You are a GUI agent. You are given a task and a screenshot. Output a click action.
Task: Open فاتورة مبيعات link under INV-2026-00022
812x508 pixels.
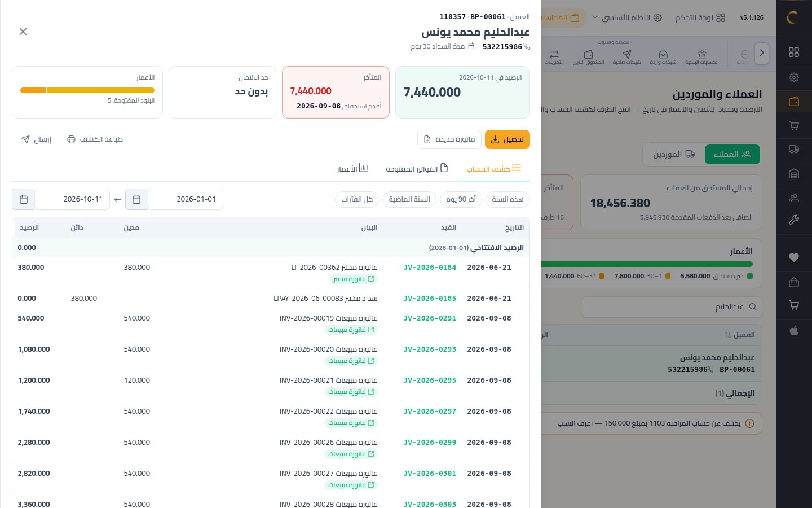pyautogui.click(x=351, y=423)
